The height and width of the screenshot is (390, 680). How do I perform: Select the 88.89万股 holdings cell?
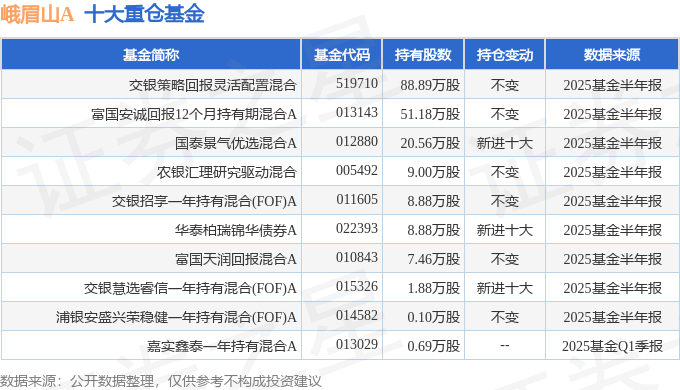tap(430, 85)
